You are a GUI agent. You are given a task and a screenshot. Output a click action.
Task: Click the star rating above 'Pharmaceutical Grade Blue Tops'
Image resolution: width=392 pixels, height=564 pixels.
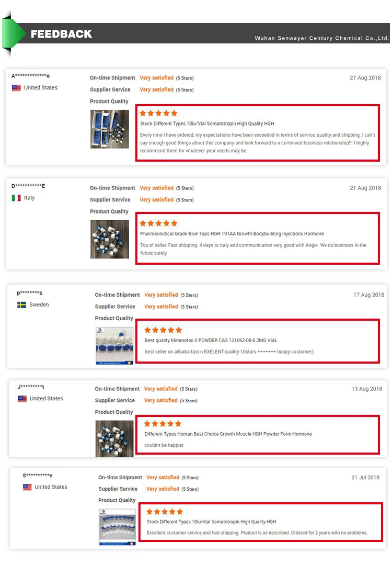[159, 223]
